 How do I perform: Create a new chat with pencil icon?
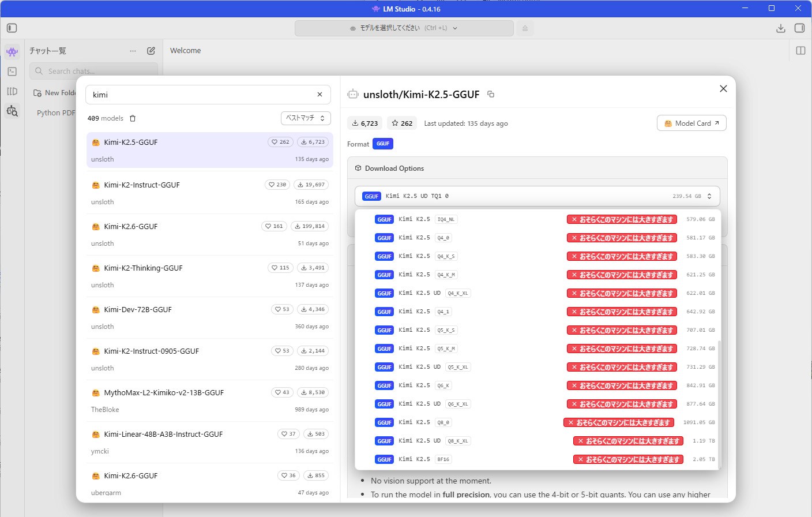(x=151, y=51)
